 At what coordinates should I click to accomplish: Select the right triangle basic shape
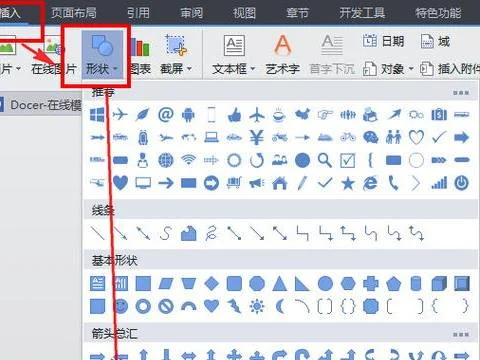pos(302,284)
